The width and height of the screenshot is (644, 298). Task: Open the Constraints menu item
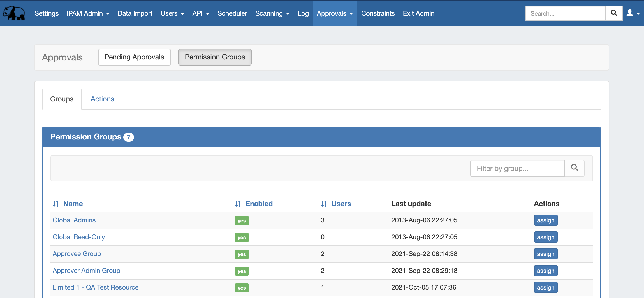coord(378,13)
